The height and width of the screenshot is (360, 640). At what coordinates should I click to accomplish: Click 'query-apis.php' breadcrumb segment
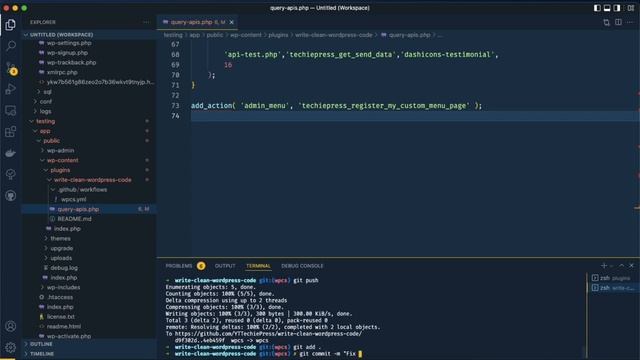[409, 35]
